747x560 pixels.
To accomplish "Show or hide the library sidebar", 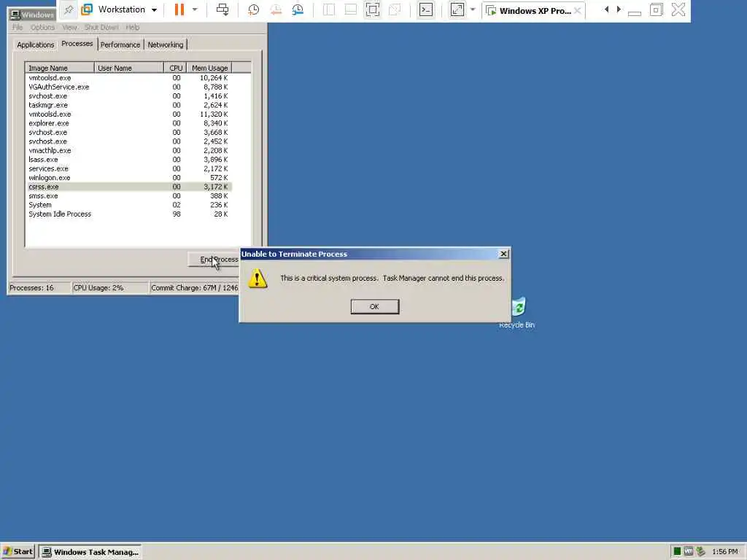I will (329, 9).
